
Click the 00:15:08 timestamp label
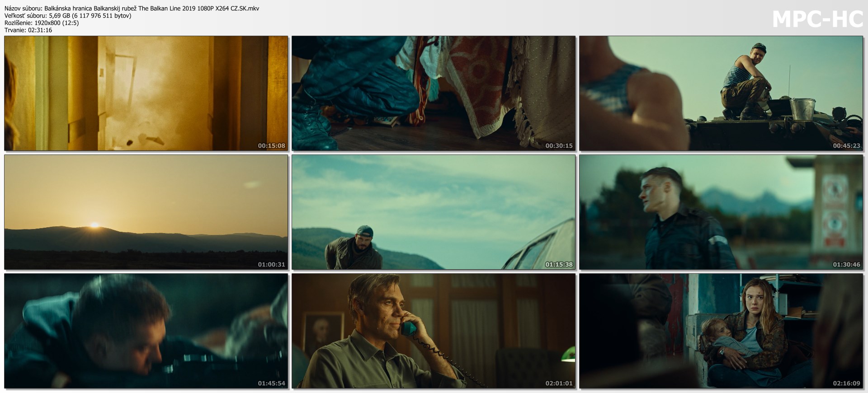(272, 146)
